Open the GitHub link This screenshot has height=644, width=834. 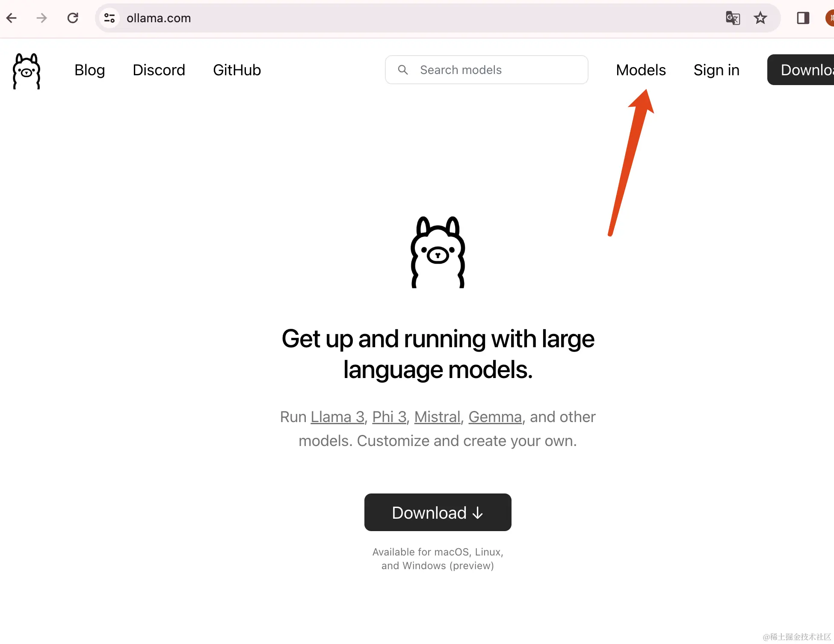[x=237, y=70]
